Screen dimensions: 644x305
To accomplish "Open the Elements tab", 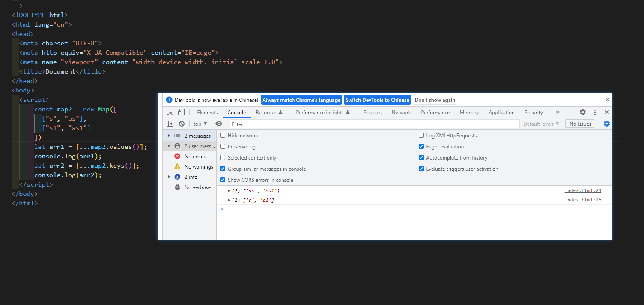I will tap(207, 113).
